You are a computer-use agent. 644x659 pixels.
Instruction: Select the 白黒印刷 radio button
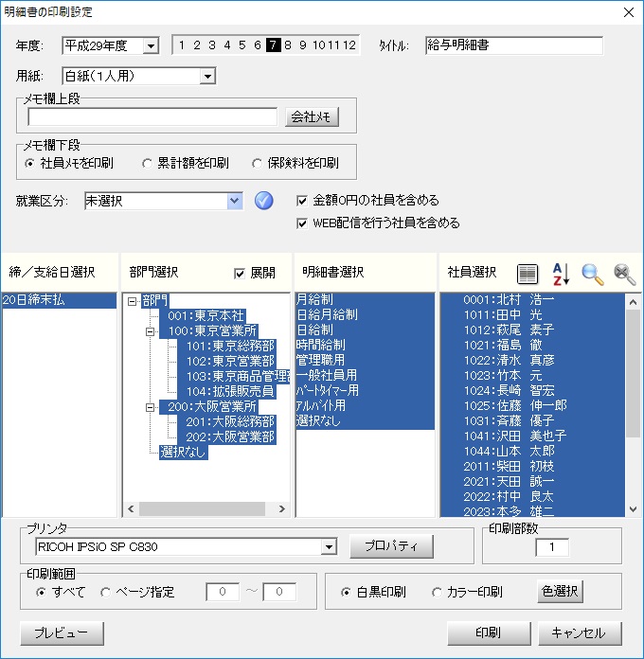(x=346, y=593)
